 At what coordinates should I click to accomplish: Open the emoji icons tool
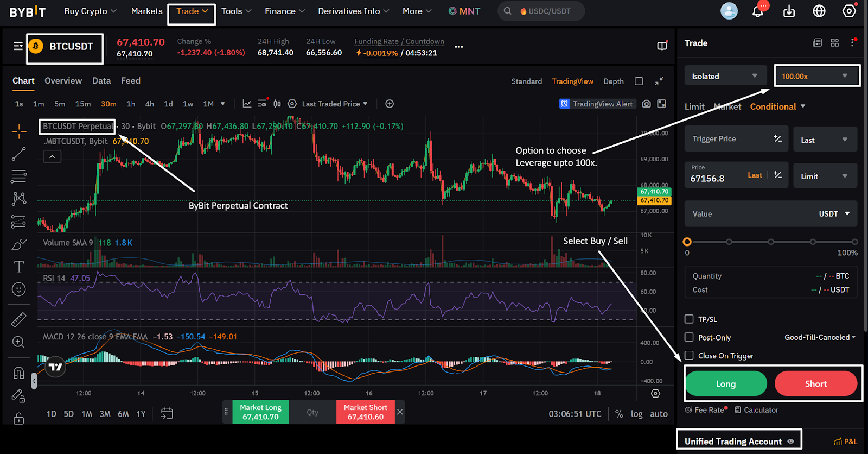[x=19, y=289]
